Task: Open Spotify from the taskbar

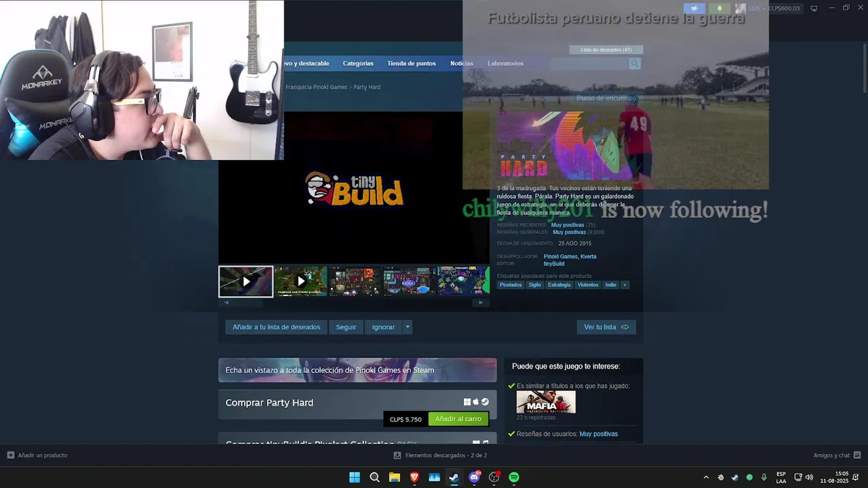Action: click(514, 477)
